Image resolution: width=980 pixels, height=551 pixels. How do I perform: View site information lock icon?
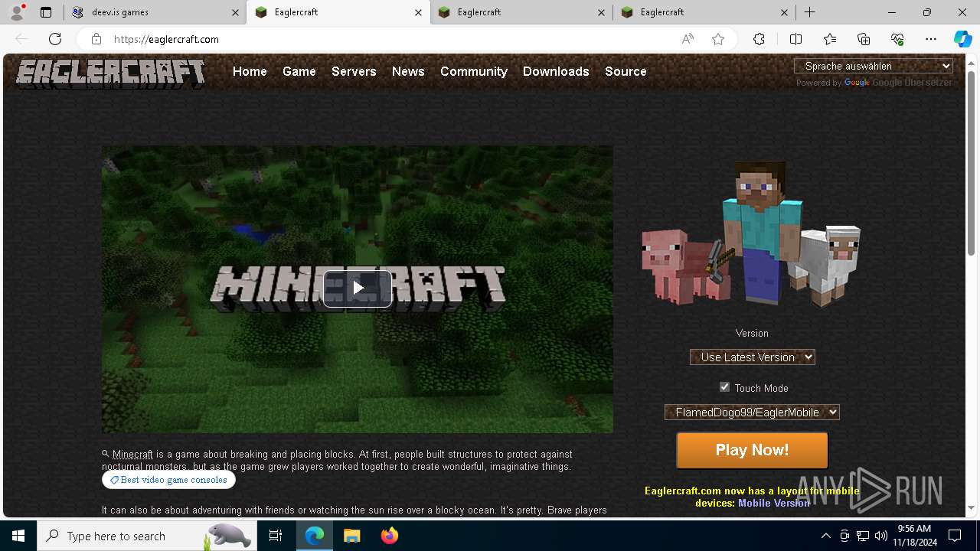pyautogui.click(x=96, y=39)
